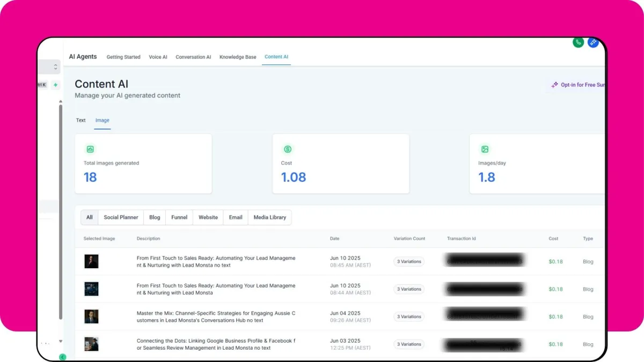This screenshot has height=362, width=644.
Task: Filter images by Media Library
Action: (270, 217)
